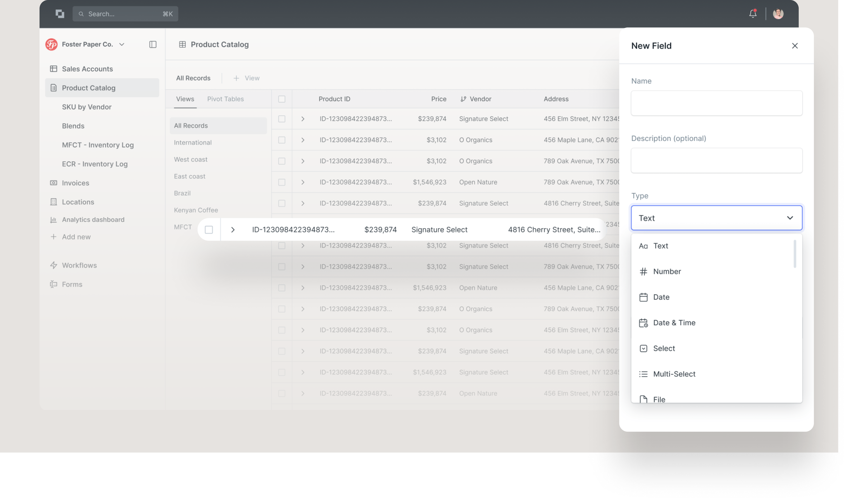Open Analytics dashboard chart icon

(53, 220)
